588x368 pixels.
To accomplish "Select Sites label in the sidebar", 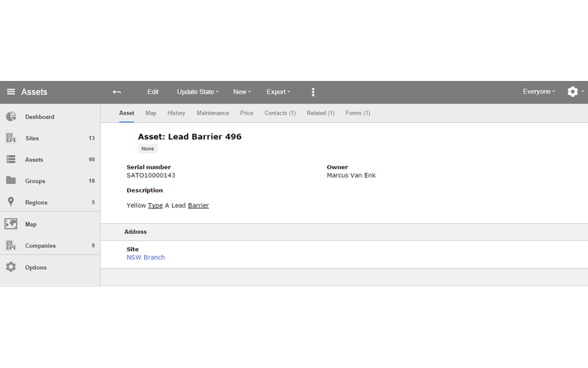I will point(32,138).
